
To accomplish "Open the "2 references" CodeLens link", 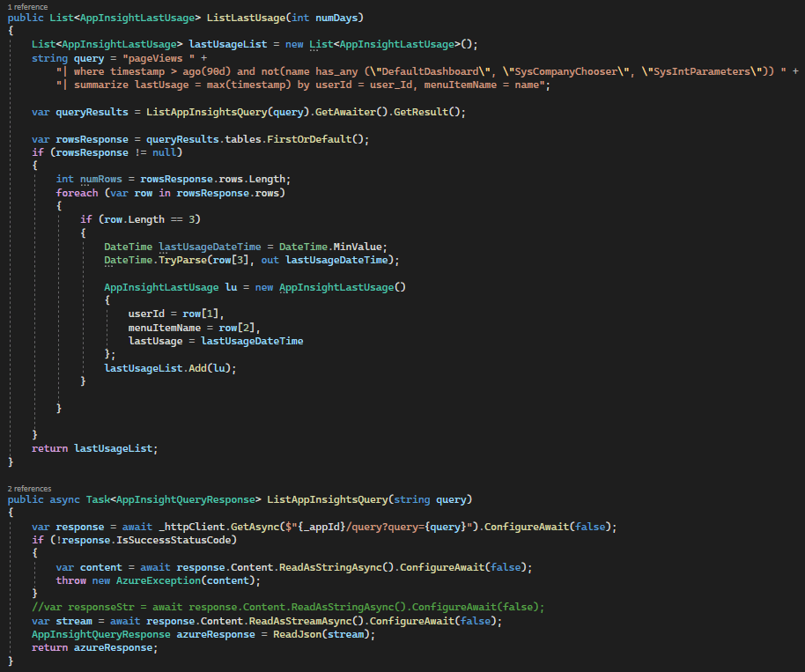I will [x=29, y=488].
